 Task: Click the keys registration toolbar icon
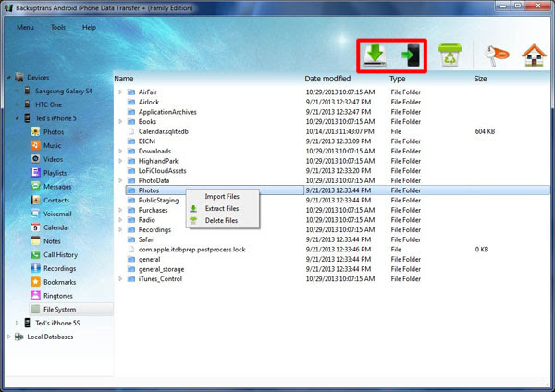tap(496, 55)
